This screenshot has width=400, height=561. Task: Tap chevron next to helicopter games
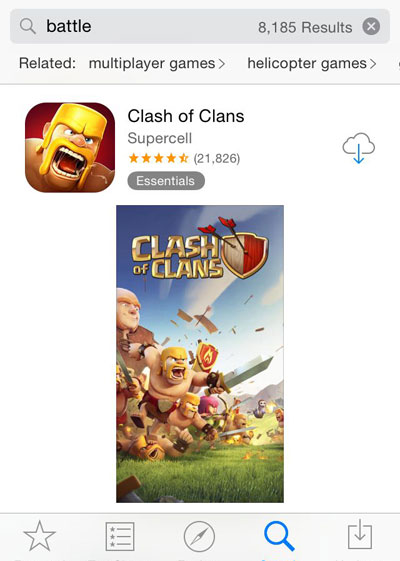[373, 64]
